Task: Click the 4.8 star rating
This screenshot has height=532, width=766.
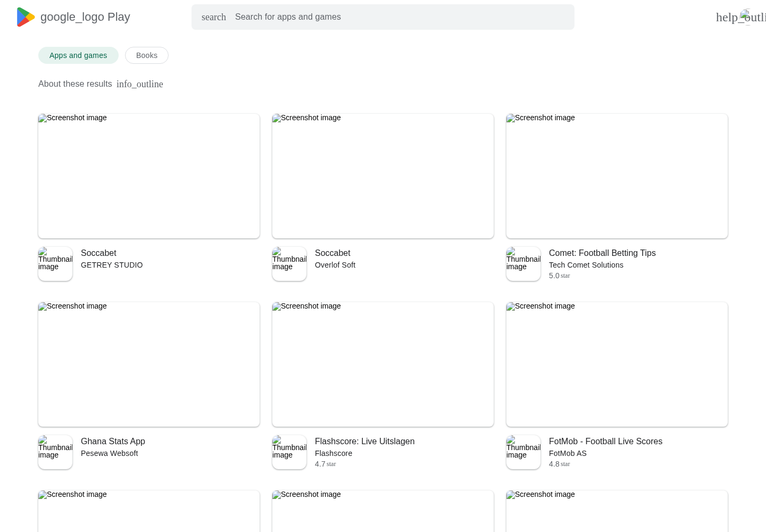Action: (559, 464)
